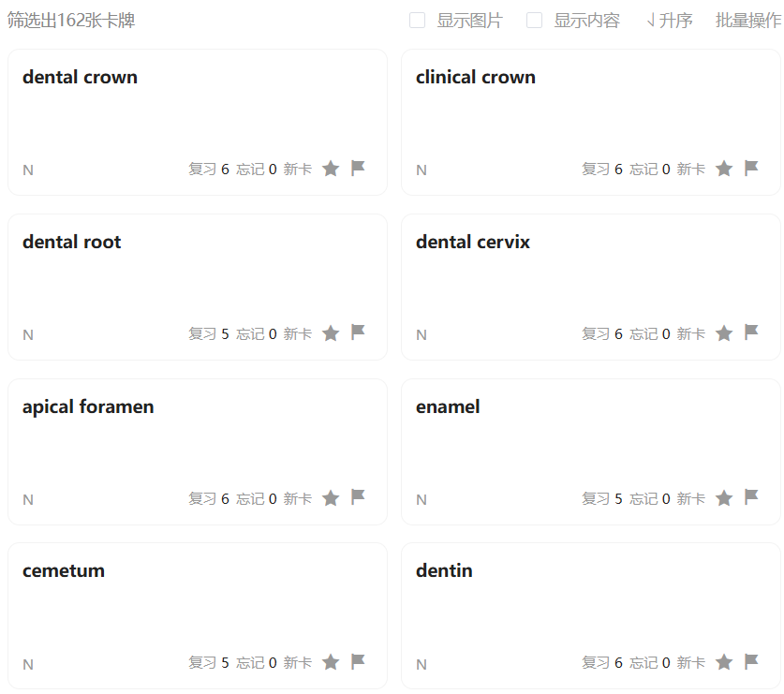
Task: Star the apical foramen card
Action: pyautogui.click(x=331, y=498)
